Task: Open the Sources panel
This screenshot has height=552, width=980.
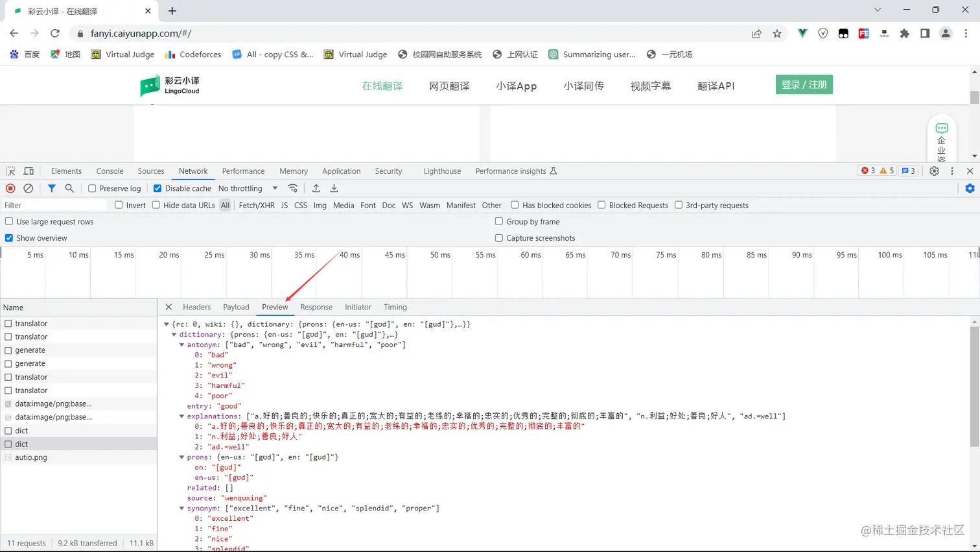Action: 151,171
